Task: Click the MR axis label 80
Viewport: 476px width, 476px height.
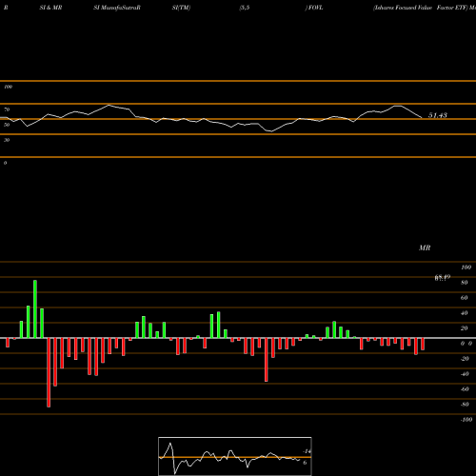Action: click(x=465, y=283)
